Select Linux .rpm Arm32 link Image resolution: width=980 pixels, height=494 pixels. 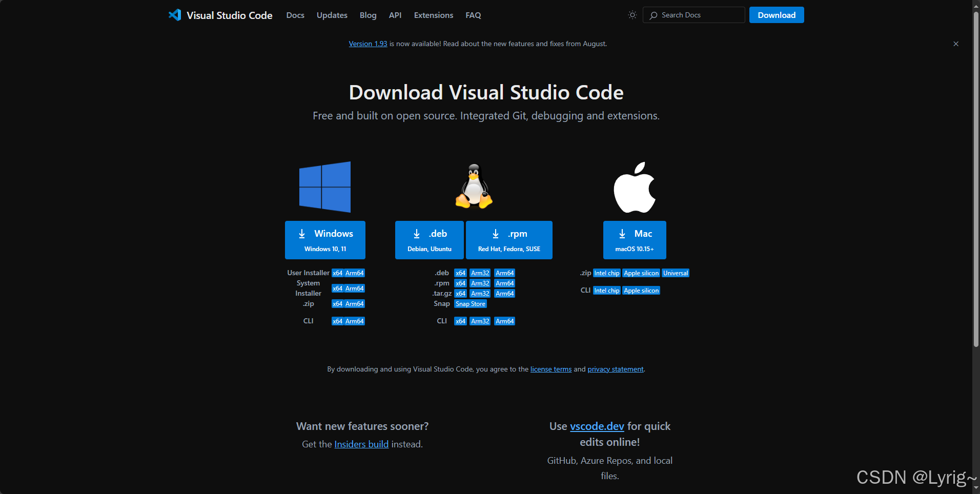[480, 283]
